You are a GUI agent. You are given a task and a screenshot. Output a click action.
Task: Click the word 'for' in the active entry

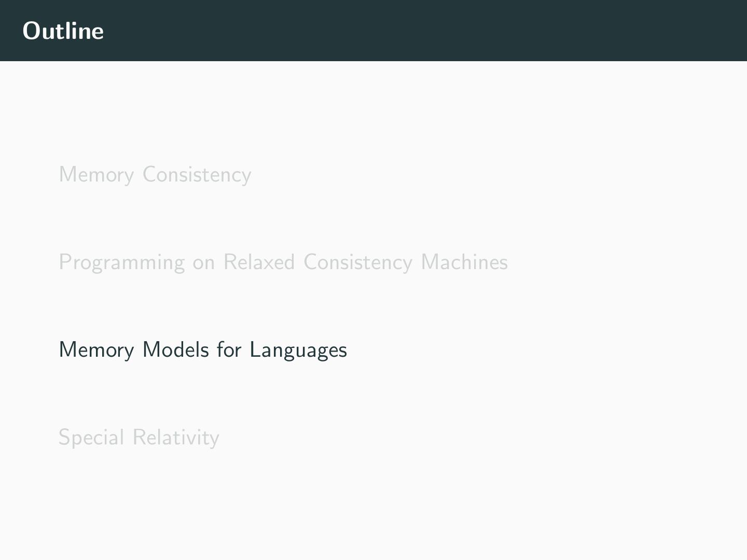229,350
